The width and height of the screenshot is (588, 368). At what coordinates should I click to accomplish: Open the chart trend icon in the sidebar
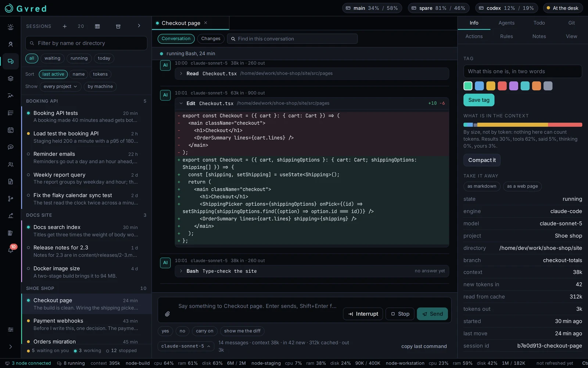pyautogui.click(x=11, y=96)
